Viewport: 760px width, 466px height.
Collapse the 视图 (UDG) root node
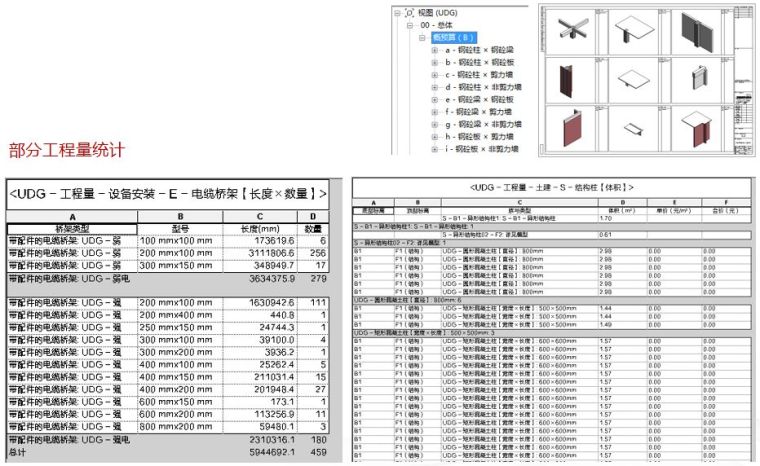point(397,13)
